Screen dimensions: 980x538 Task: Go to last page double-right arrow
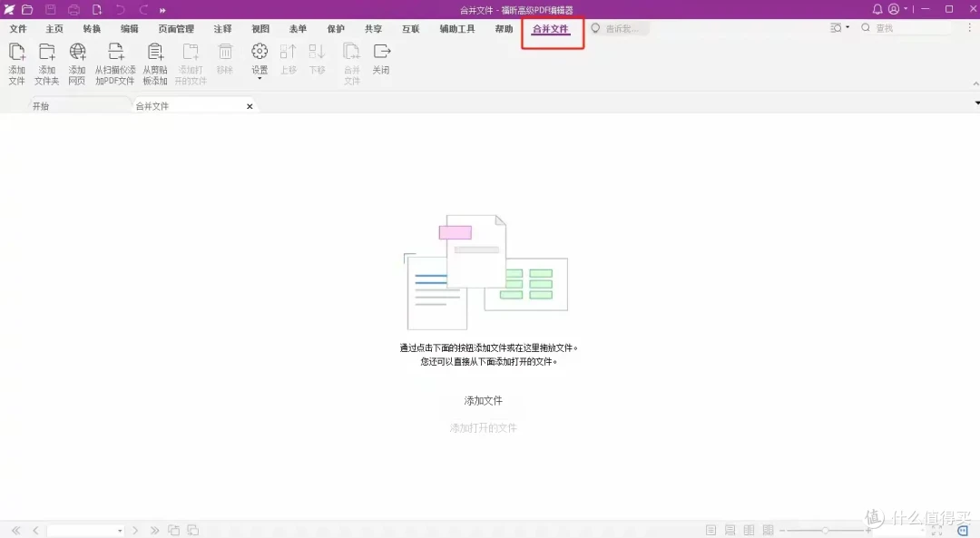154,530
